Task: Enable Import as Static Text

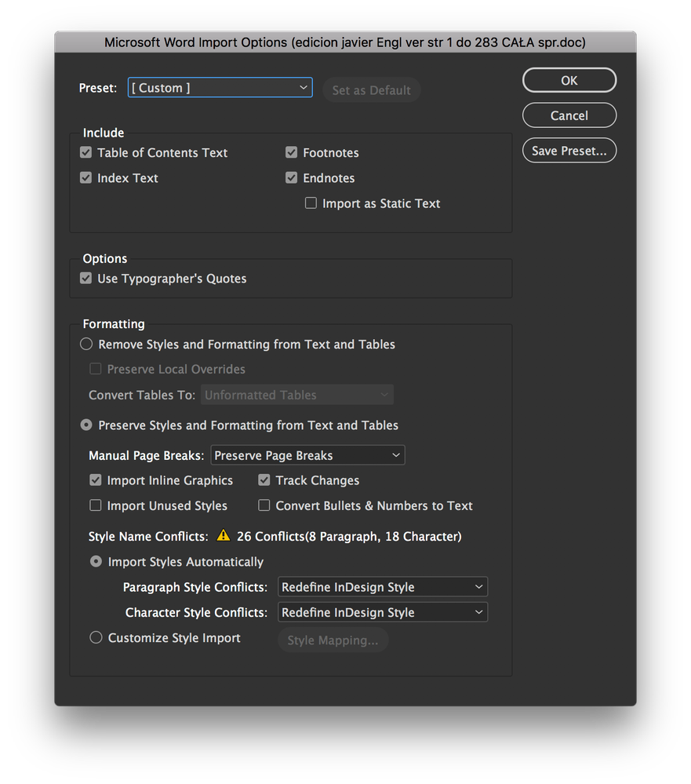Action: 311,203
